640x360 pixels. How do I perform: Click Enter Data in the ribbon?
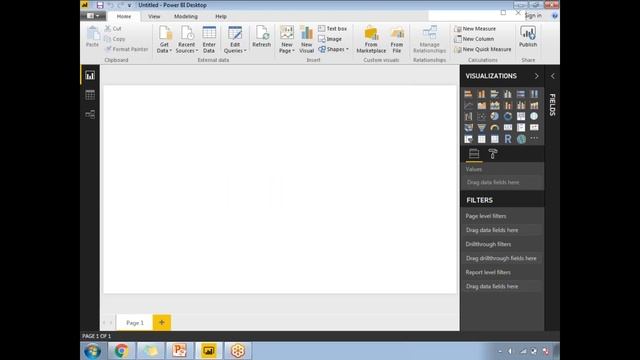pos(209,40)
